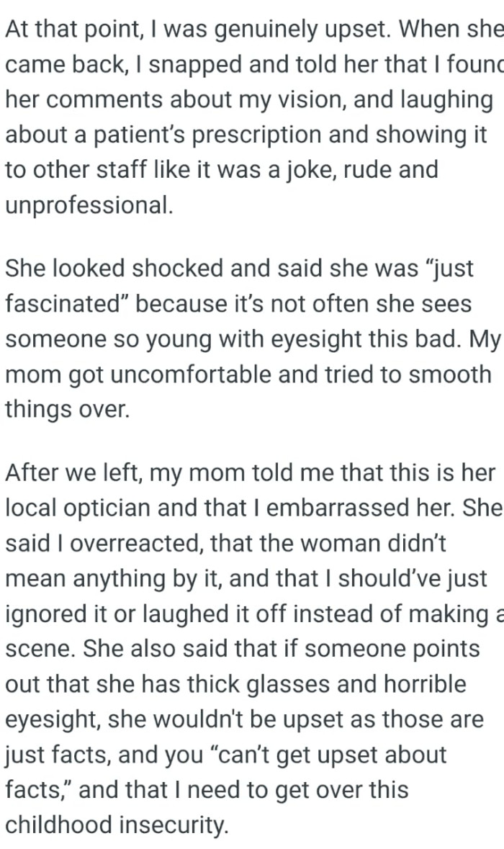Click the words "childhood insecurity."

point(117,826)
